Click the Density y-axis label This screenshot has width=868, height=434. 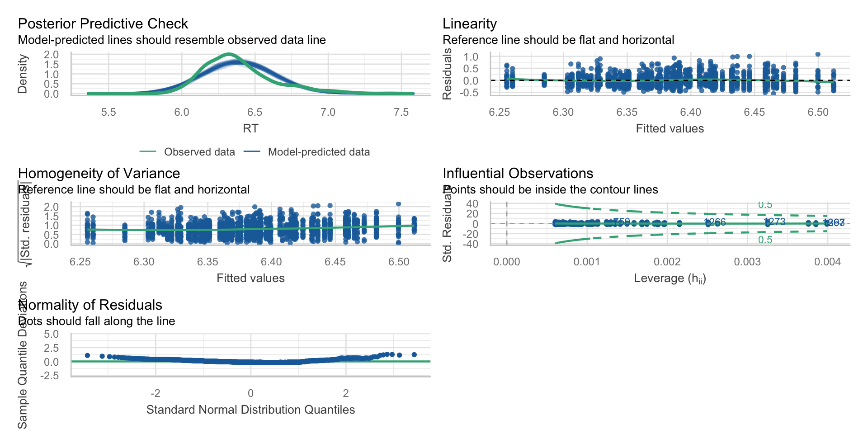23,74
